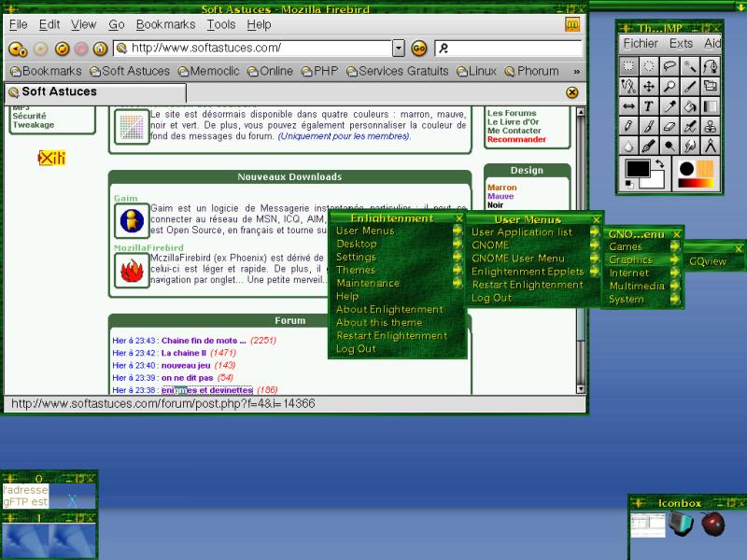Select the Flip tool

628,106
